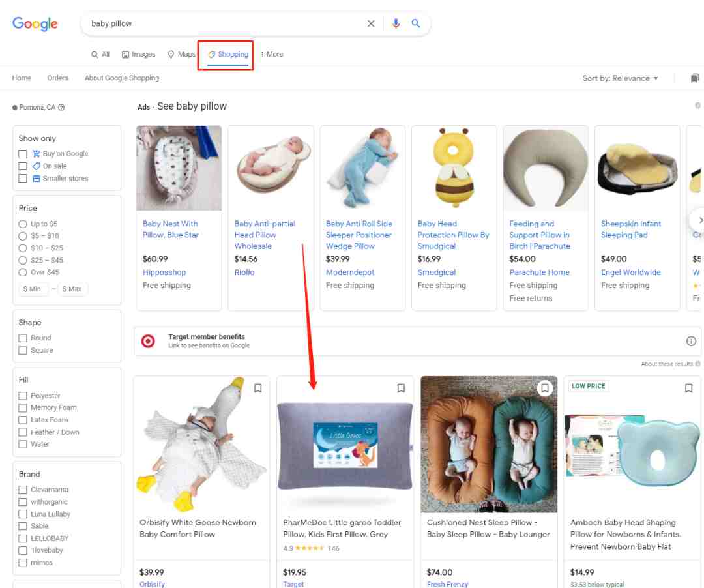704x588 pixels.
Task: Click the magnifying glass search button
Action: pyautogui.click(x=416, y=23)
